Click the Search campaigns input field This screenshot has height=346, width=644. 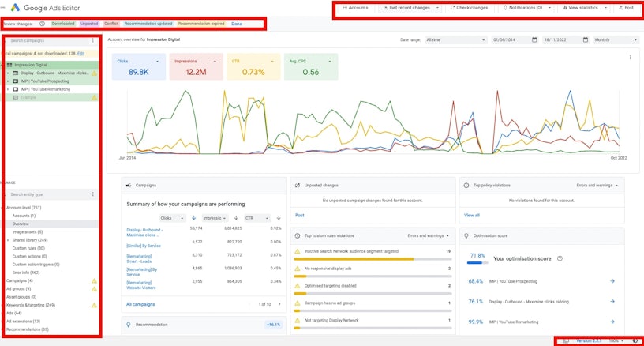click(x=47, y=39)
